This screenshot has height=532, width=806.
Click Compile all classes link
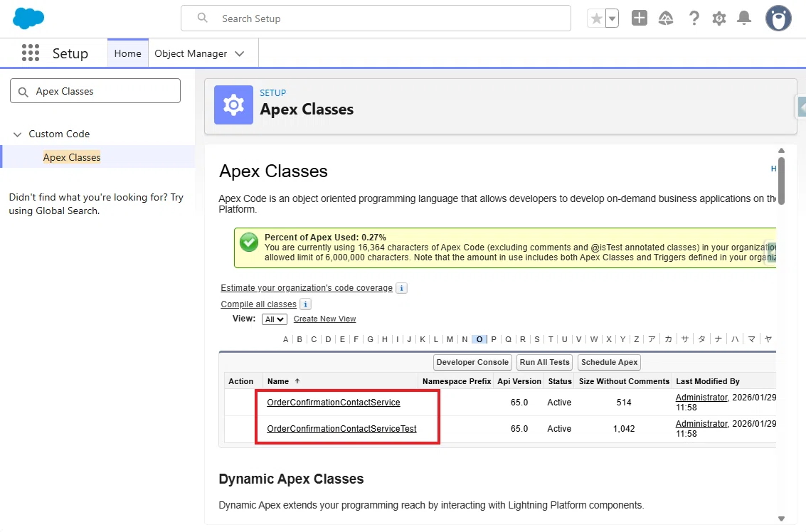pos(258,304)
